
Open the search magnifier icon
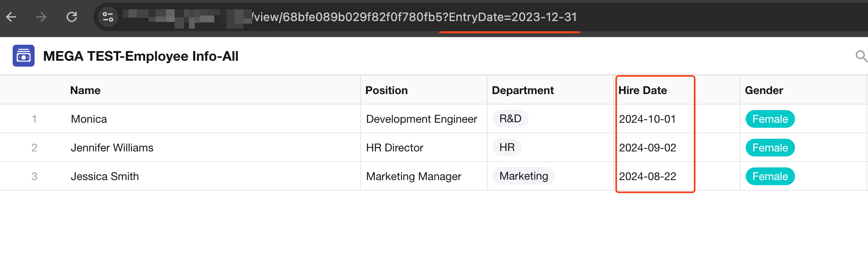pyautogui.click(x=861, y=56)
